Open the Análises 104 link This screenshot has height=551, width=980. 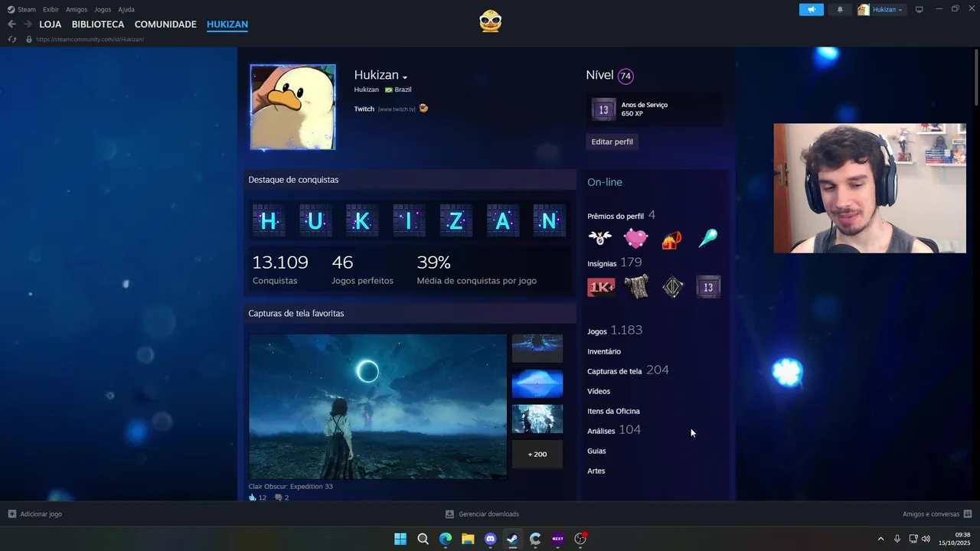[614, 430]
